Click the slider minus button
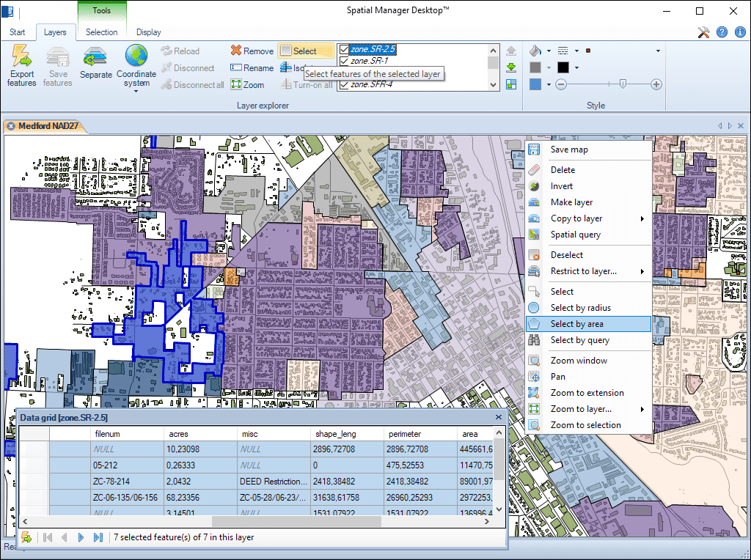 pos(561,85)
